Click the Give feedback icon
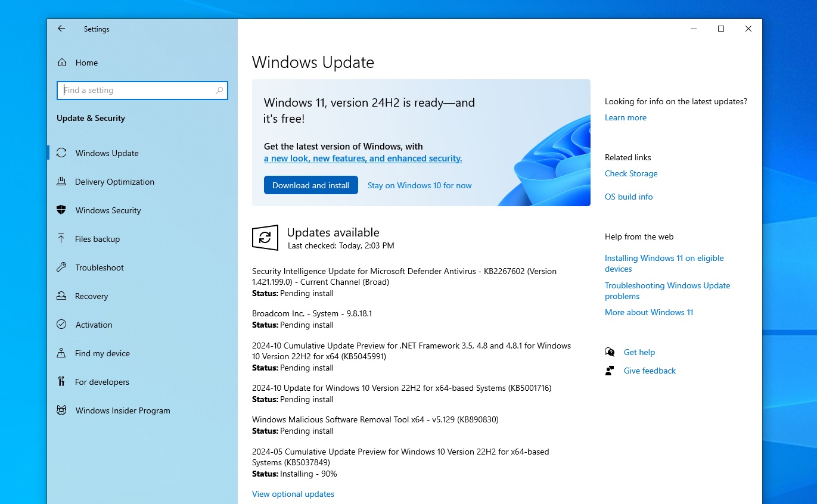Viewport: 817px width, 504px height. point(610,371)
